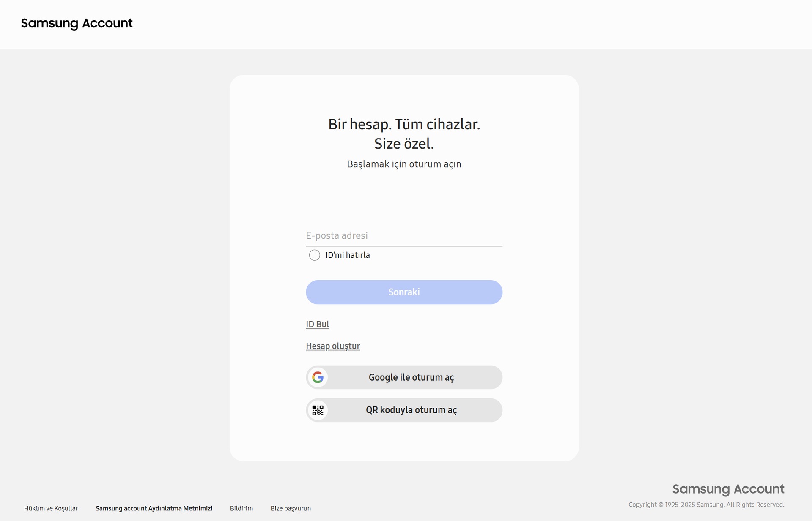Click the "Size özel." heading line
Image resolution: width=812 pixels, height=521 pixels.
click(404, 144)
